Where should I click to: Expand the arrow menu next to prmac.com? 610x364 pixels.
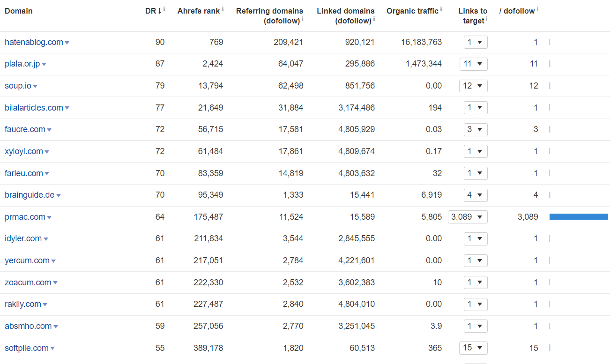coord(49,217)
